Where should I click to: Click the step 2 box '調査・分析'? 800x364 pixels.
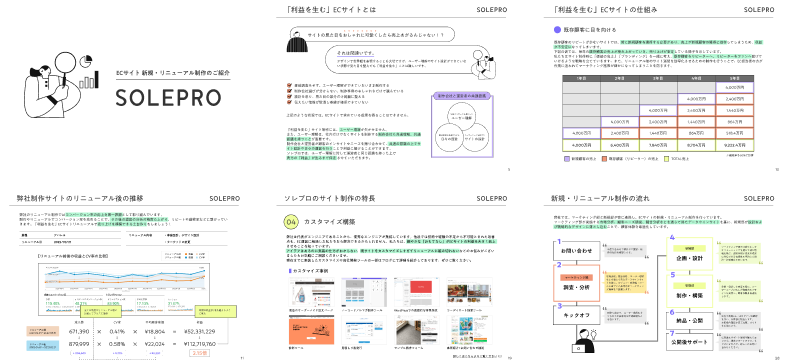(x=577, y=283)
